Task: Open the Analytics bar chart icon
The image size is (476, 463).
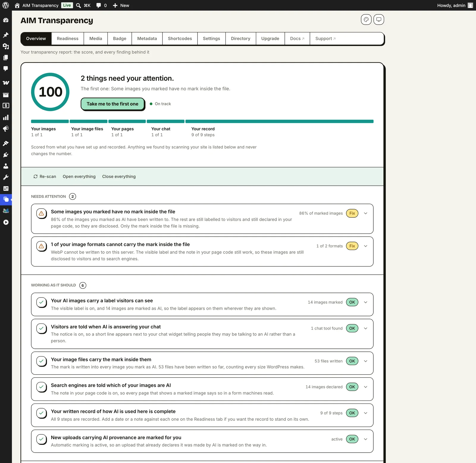Action: [6, 118]
